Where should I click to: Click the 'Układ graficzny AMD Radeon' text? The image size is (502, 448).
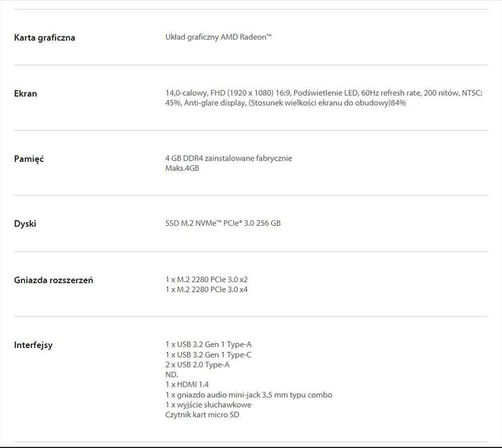[x=218, y=38]
